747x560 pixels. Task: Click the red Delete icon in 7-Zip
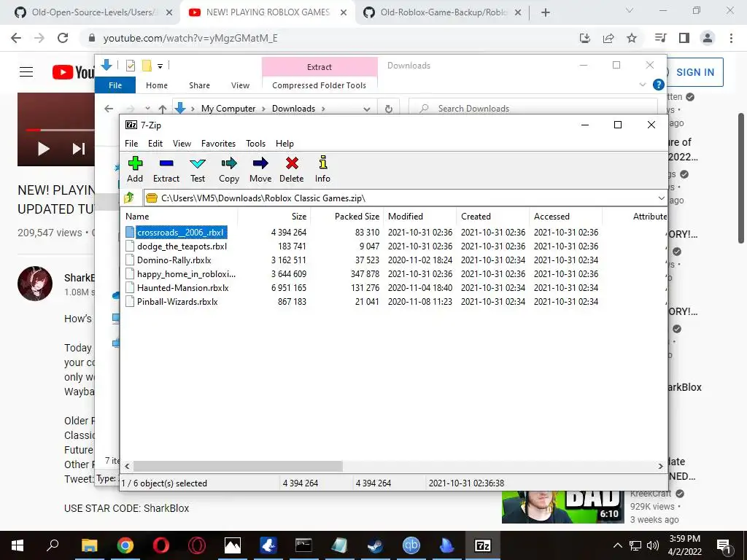(x=292, y=169)
